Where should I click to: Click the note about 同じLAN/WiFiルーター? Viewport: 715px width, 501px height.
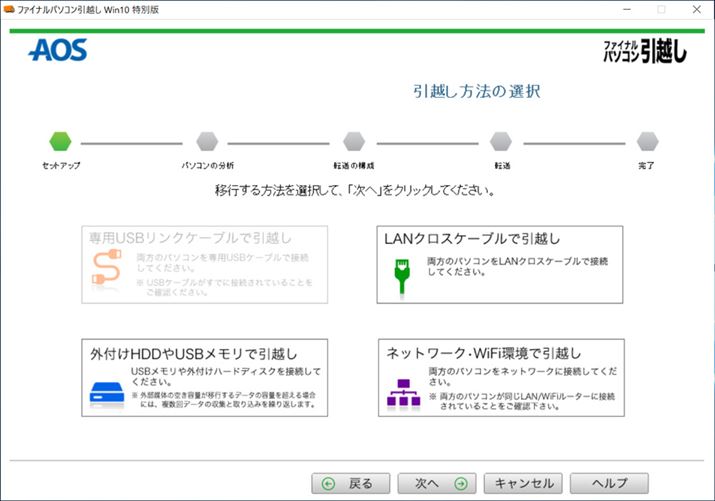coord(522,401)
